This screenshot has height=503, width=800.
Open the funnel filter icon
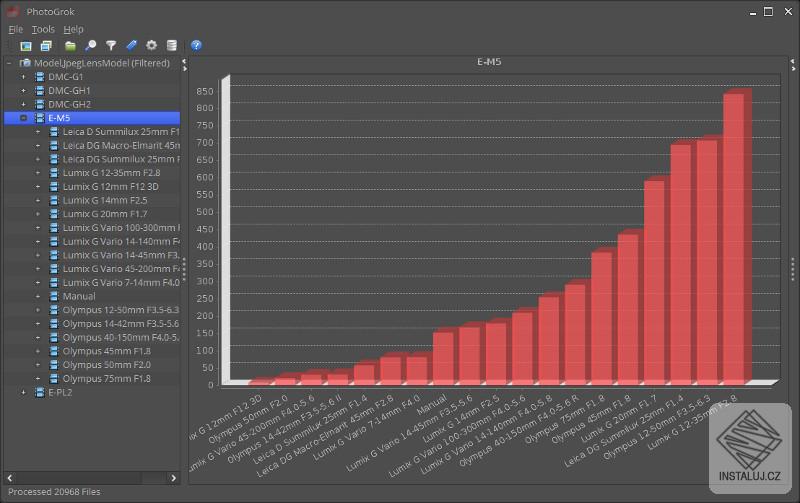(111, 46)
